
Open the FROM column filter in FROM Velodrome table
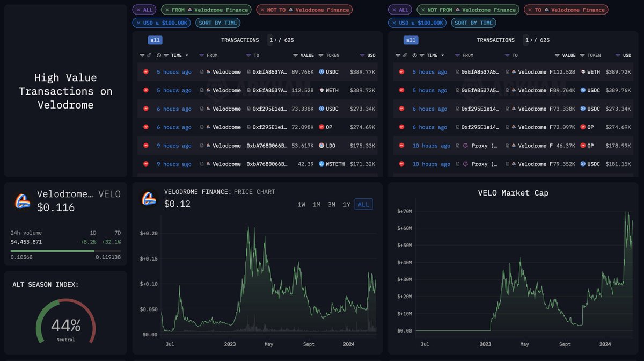pyautogui.click(x=201, y=55)
